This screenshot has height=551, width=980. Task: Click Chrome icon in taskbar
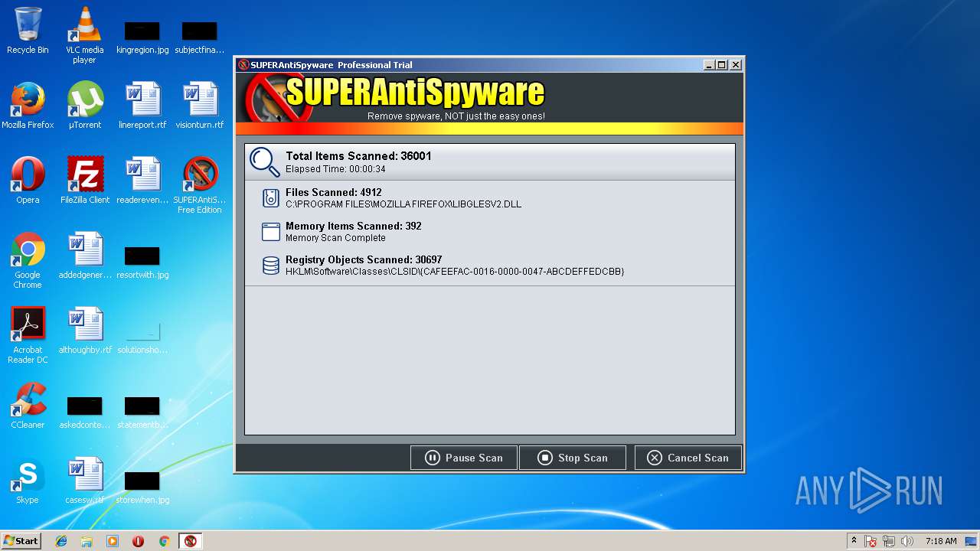pyautogui.click(x=164, y=541)
